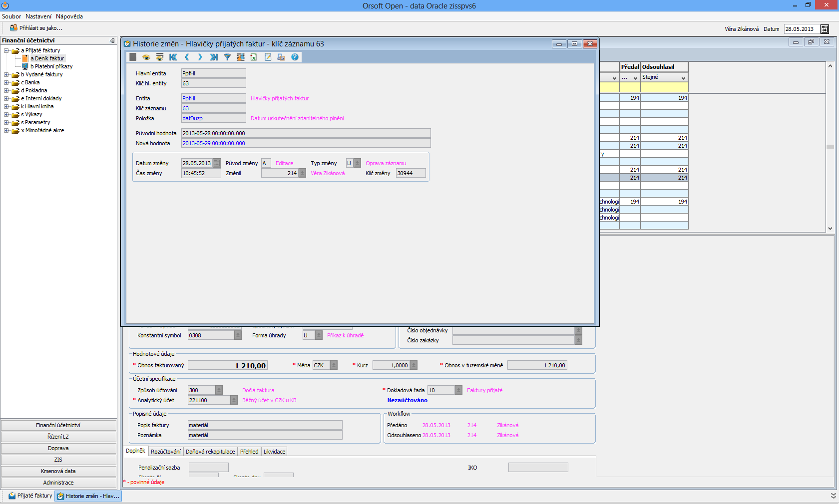
Task: Go to previous record arrow
Action: [x=187, y=57]
